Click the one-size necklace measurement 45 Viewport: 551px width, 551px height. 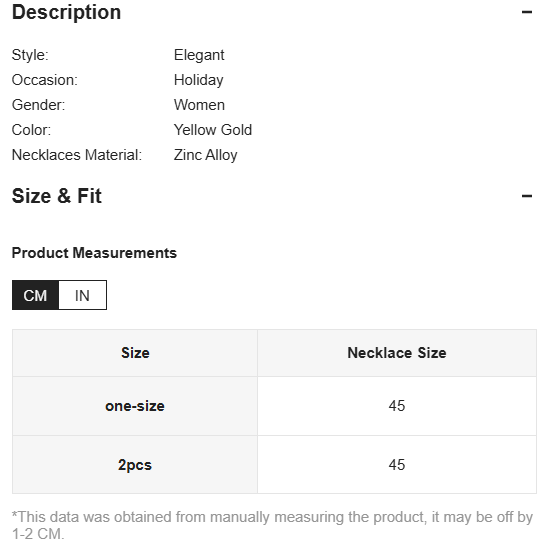click(x=397, y=406)
